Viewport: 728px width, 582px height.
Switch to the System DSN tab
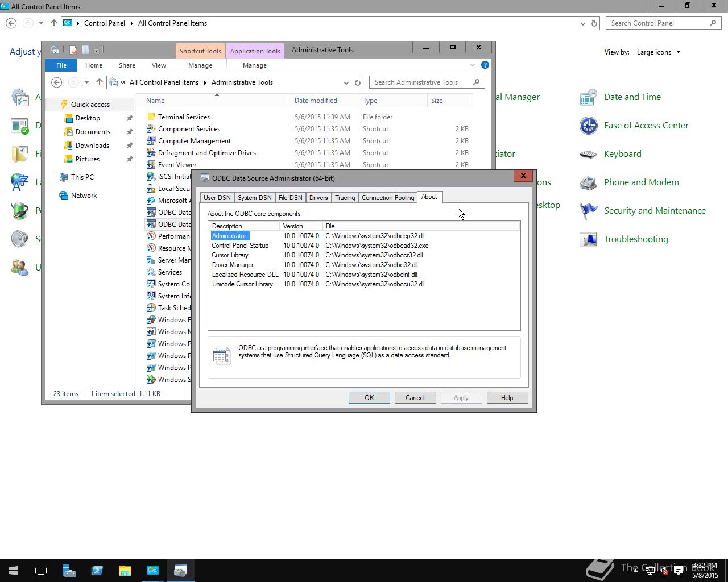click(254, 198)
